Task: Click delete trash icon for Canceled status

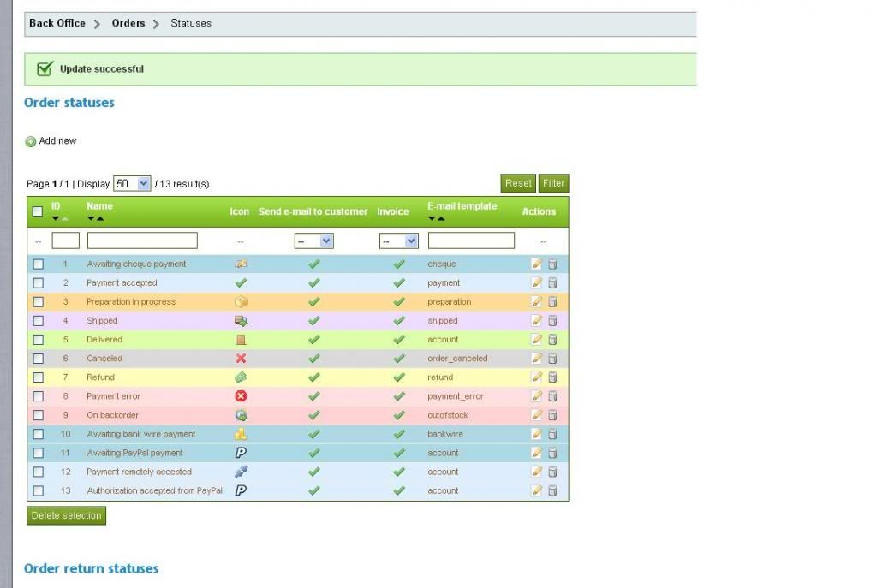Action: [x=552, y=359]
